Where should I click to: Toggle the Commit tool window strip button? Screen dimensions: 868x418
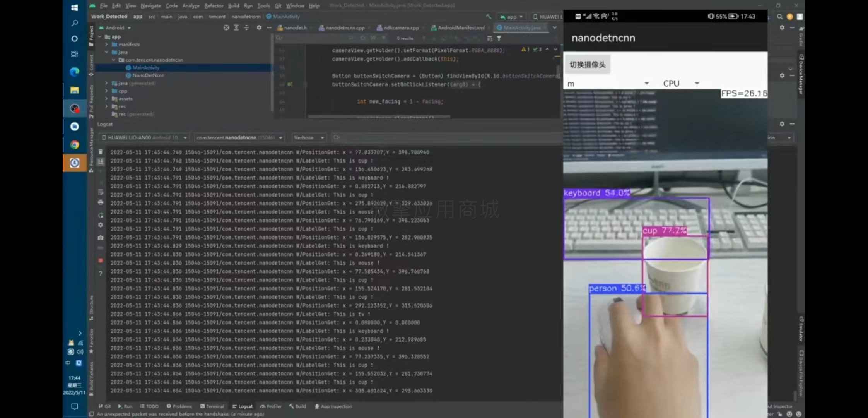[x=91, y=65]
